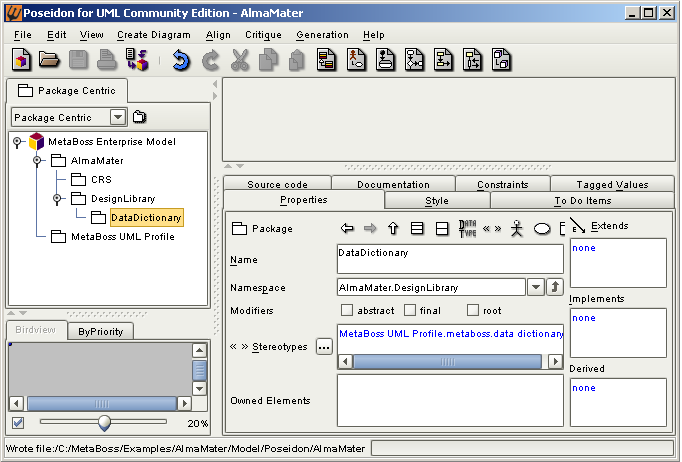682x462 pixels.
Task: Enable the abstract modifier checkbox
Action: point(347,311)
